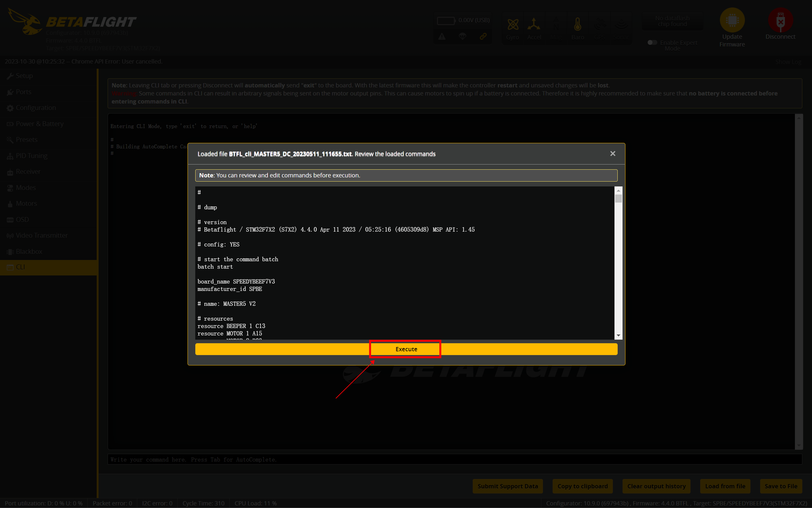Click the Configuration gear icon
This screenshot has height=508, width=812.
click(x=10, y=108)
